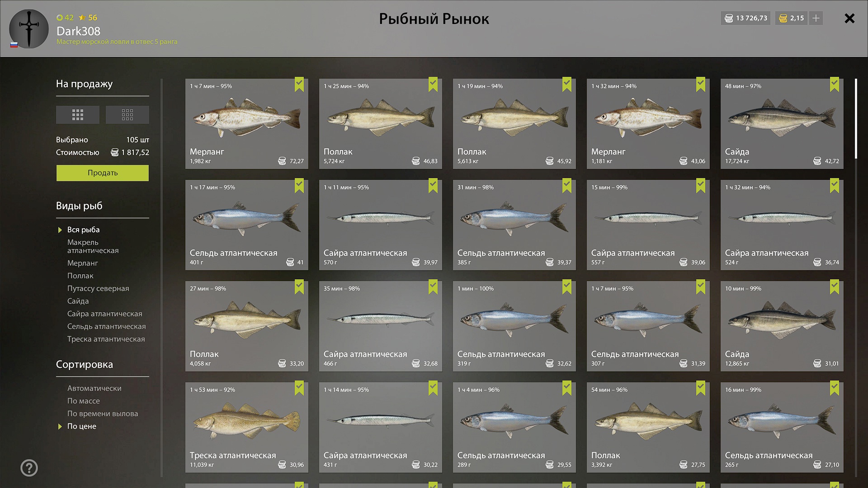Switch to large grid view icon
This screenshot has width=868, height=488.
78,115
